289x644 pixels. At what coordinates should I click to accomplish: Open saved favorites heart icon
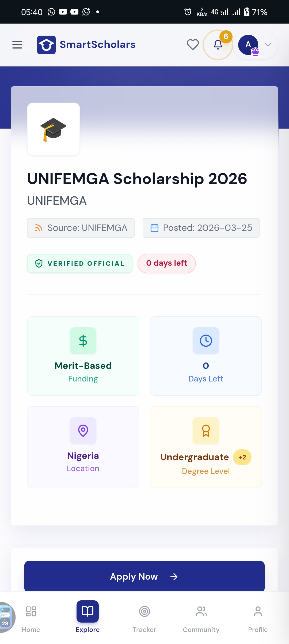[193, 45]
